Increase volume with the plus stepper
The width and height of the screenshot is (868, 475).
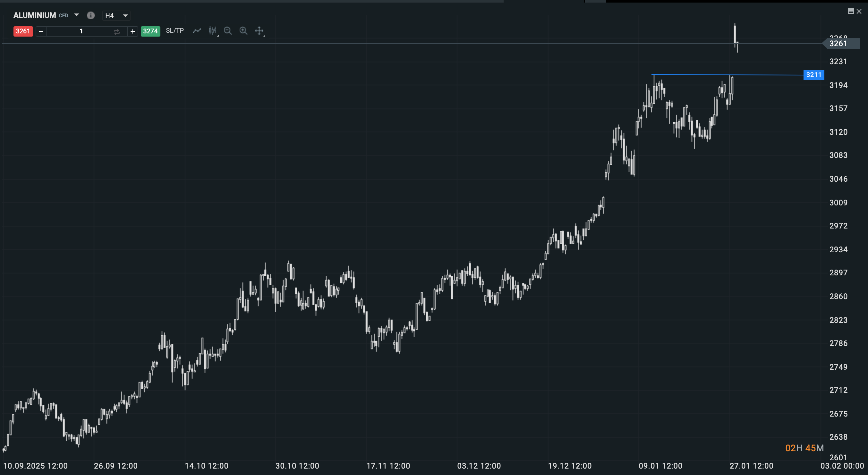133,31
